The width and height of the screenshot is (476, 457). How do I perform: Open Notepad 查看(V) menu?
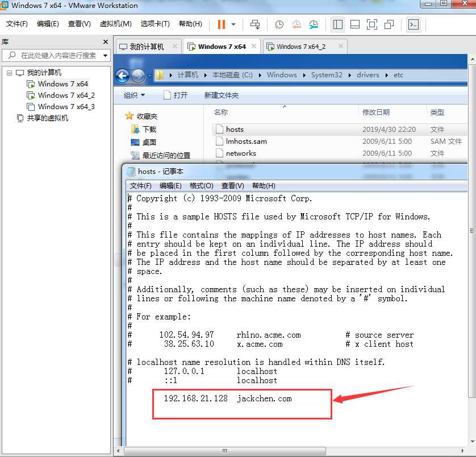[x=232, y=186]
